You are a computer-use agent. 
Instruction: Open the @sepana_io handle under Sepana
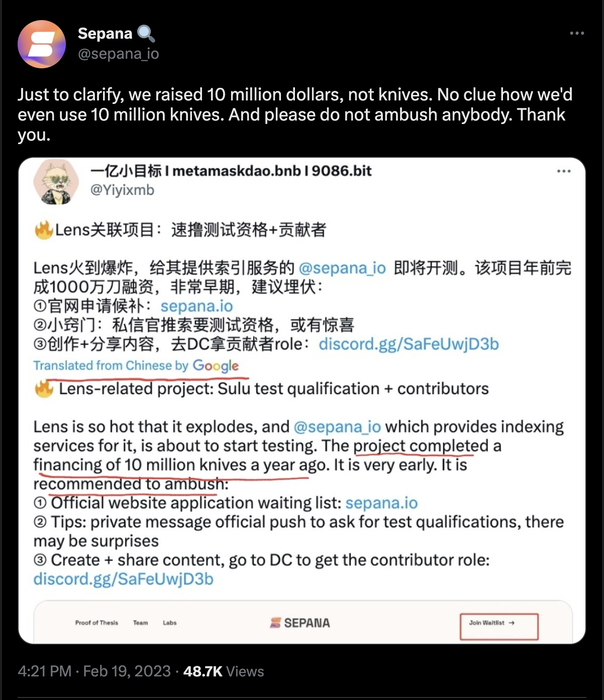click(118, 53)
